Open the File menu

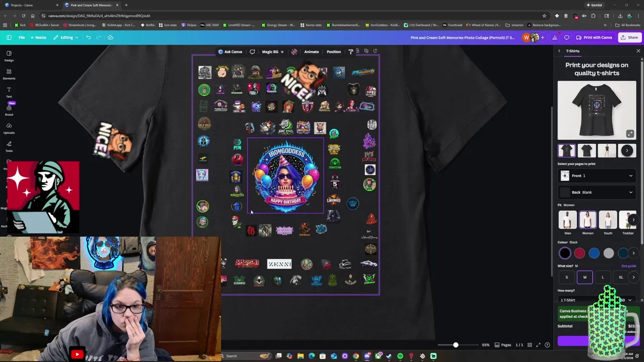[x=22, y=37]
